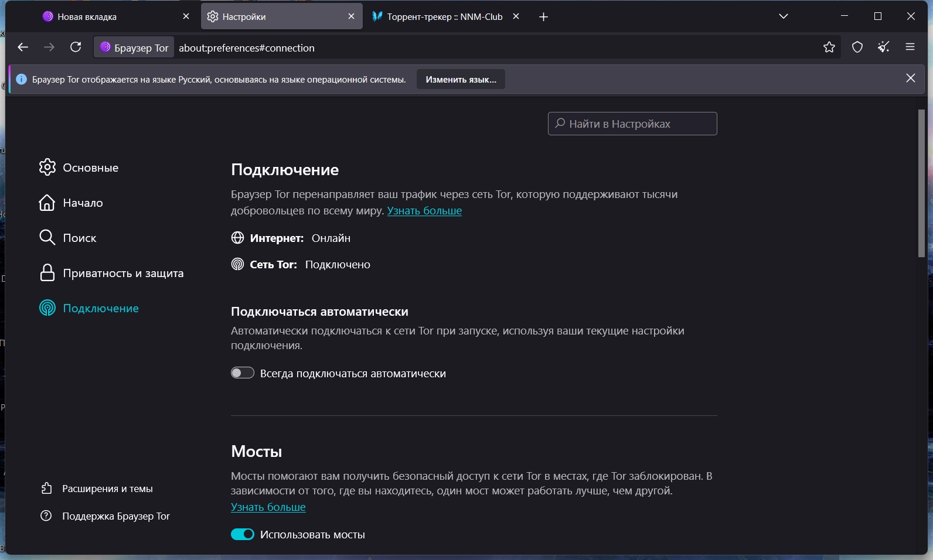Turn off the use bridges toggle
The image size is (933, 560).
pos(242,534)
